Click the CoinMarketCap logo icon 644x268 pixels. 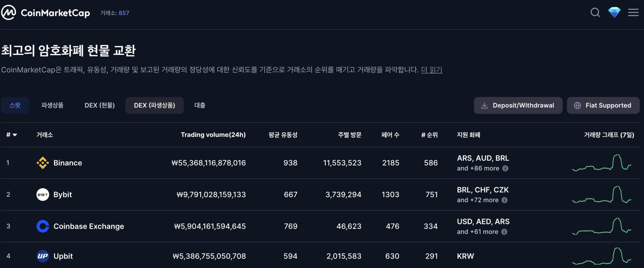tap(9, 13)
